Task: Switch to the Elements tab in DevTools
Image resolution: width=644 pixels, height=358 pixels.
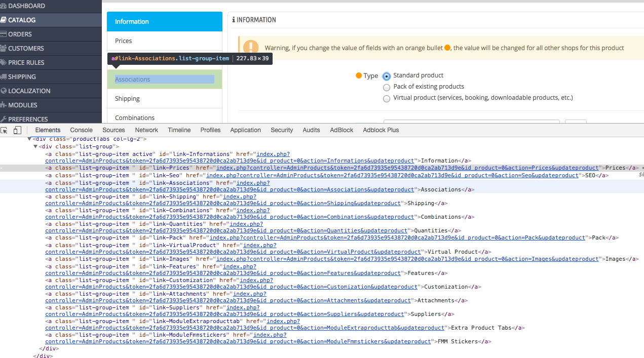Action: (48, 130)
